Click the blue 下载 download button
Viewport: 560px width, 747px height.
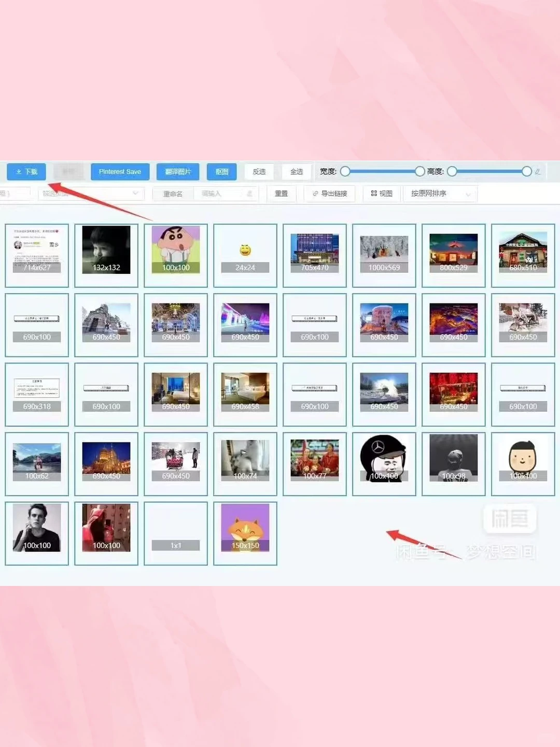[x=26, y=172]
